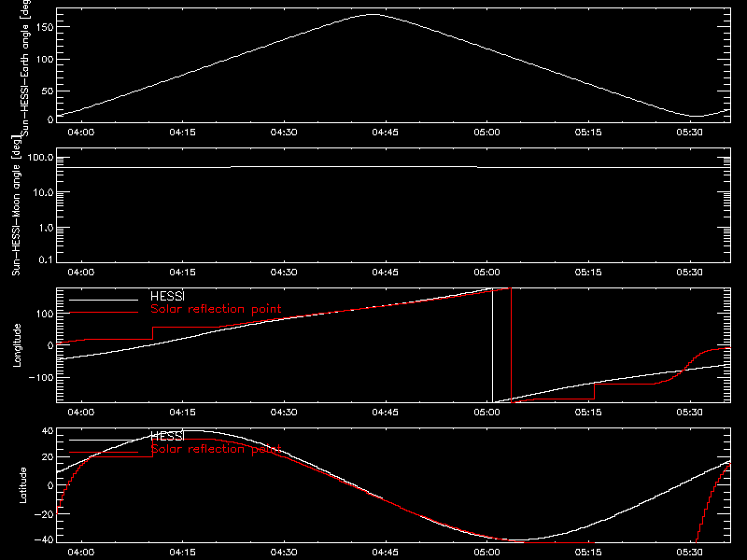747x560 pixels.
Task: Click the -20 tick on Latitude axis
Action: click(x=44, y=514)
